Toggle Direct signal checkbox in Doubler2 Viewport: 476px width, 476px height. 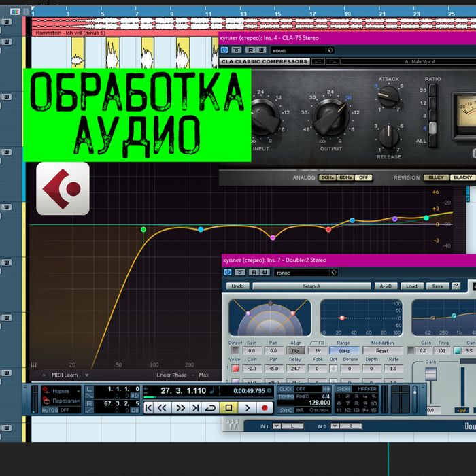tap(235, 350)
